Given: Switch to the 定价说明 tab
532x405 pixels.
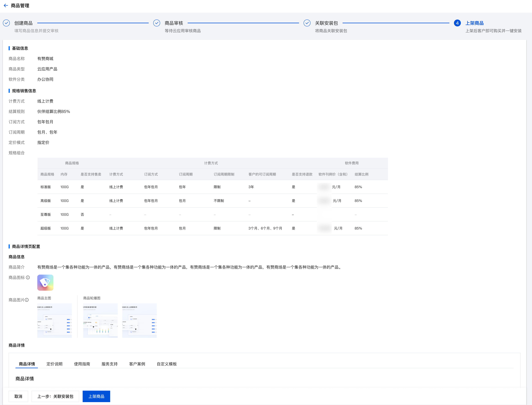Looking at the screenshot, I should point(54,364).
